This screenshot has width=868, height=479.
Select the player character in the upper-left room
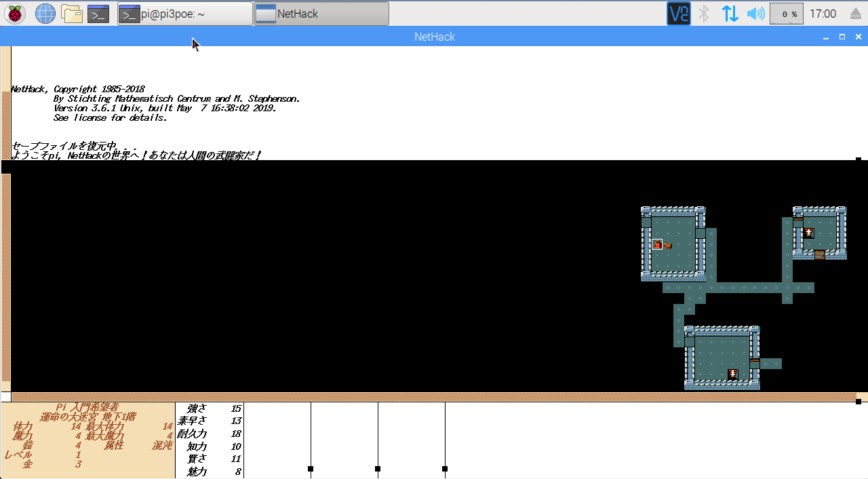[x=657, y=244]
